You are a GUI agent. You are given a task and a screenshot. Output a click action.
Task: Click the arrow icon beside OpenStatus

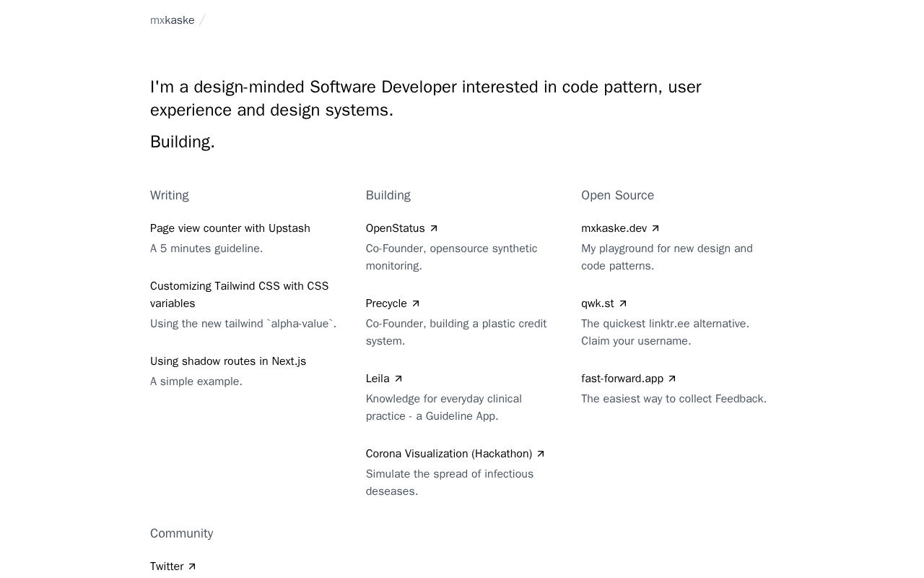click(x=434, y=228)
